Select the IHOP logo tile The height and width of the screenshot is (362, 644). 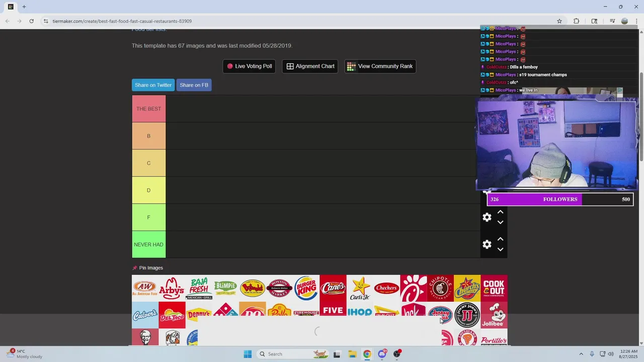[x=360, y=309]
